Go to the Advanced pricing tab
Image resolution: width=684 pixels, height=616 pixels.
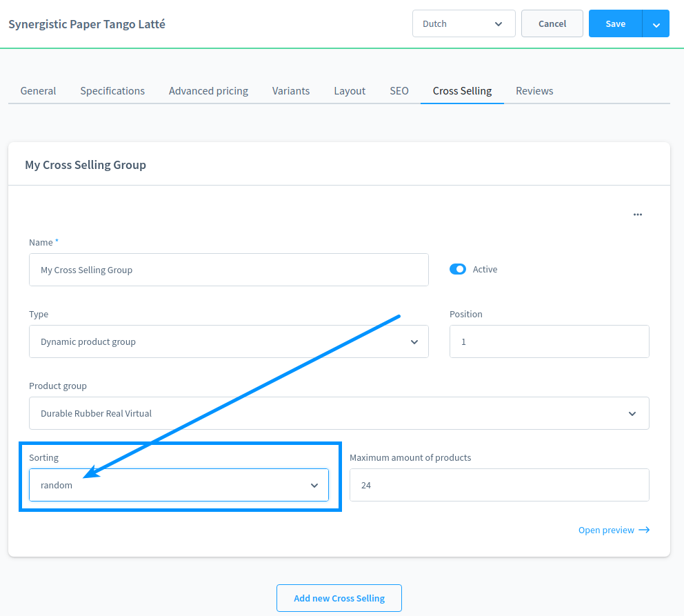[208, 91]
